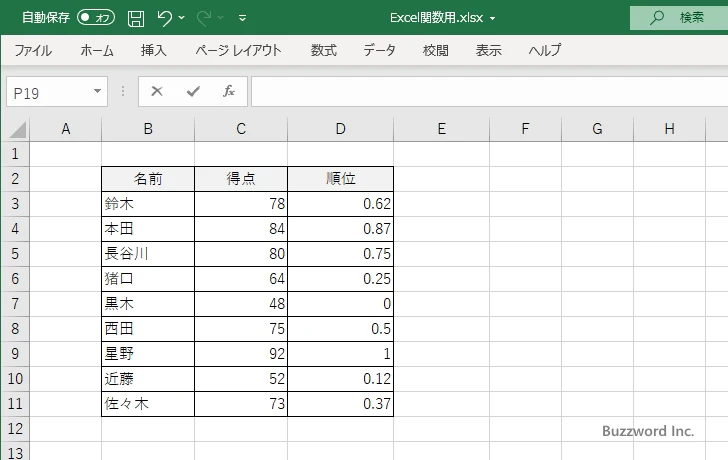728x460 pixels.
Task: Click the score cell with value 84
Action: pyautogui.click(x=240, y=229)
